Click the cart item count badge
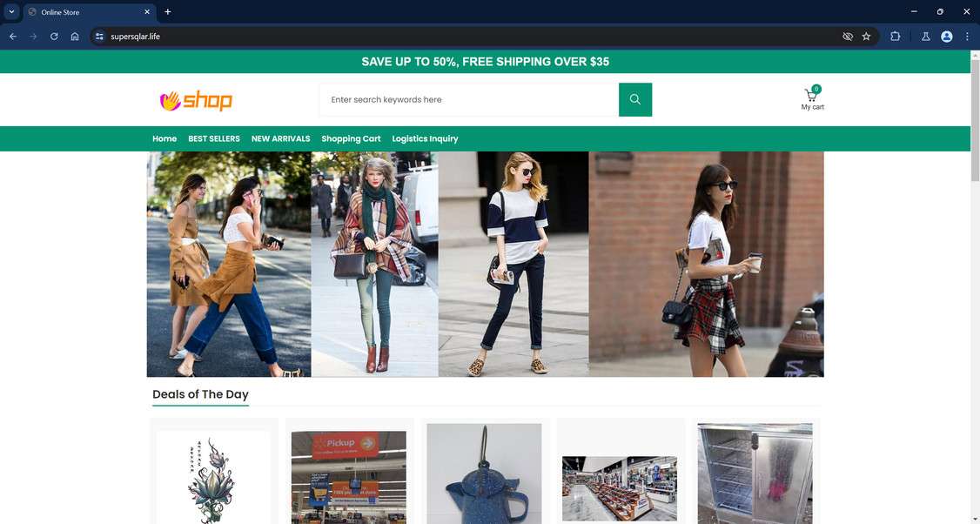Image resolution: width=980 pixels, height=524 pixels. tap(816, 89)
